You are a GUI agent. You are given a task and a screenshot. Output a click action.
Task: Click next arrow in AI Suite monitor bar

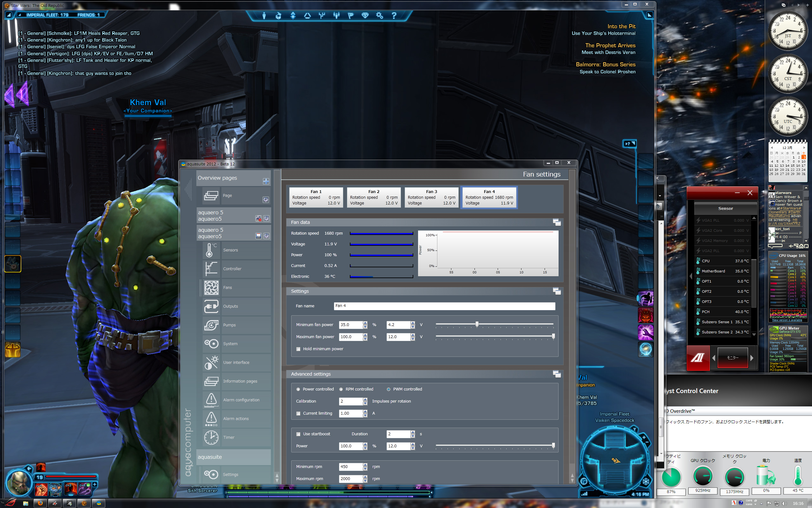(752, 358)
